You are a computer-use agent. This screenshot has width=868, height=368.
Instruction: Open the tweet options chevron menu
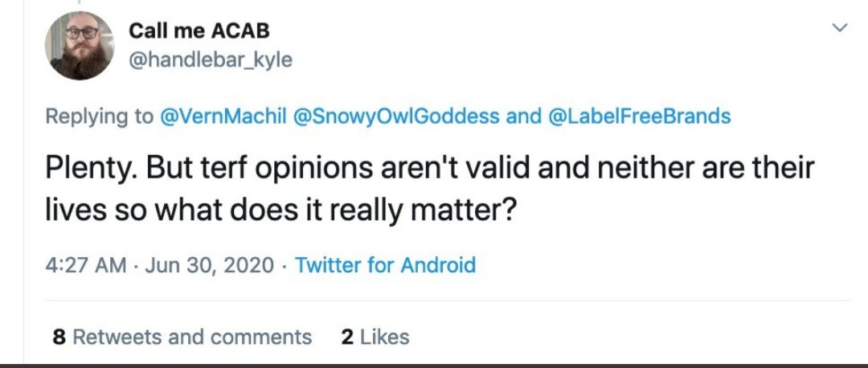tap(839, 29)
